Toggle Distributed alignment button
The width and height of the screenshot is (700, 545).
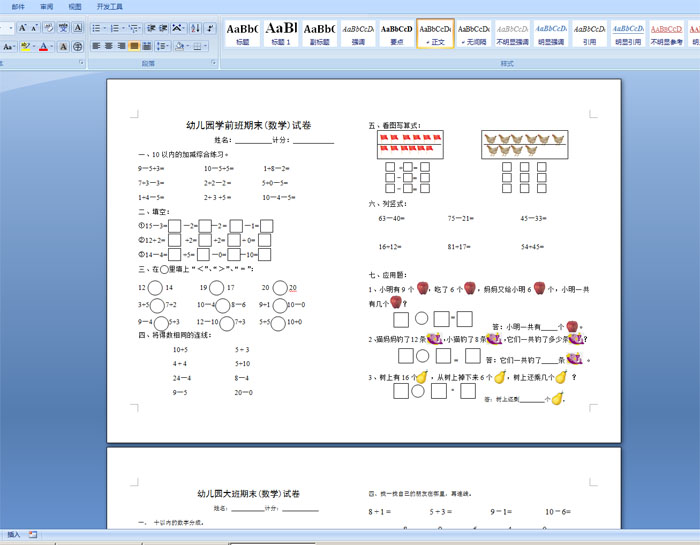146,46
